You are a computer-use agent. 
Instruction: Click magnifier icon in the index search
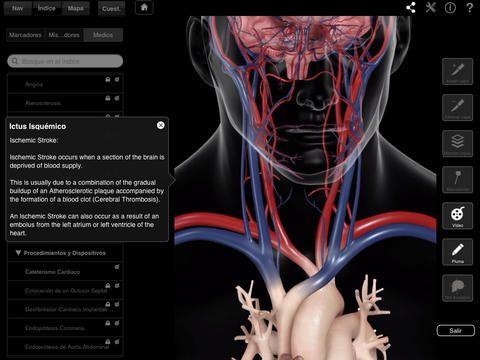point(15,61)
